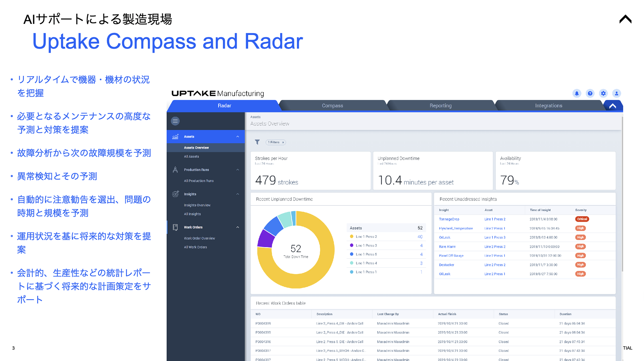Sort by the Severity column header
The width and height of the screenshot is (644, 361).
[x=581, y=210]
